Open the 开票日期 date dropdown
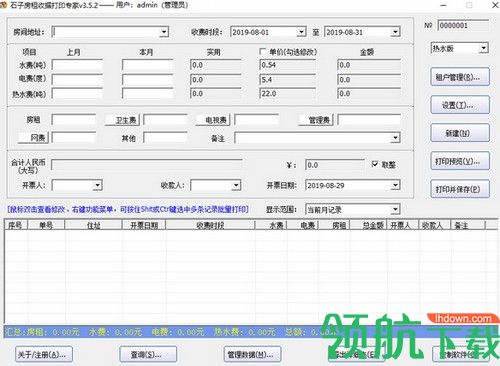 click(395, 185)
